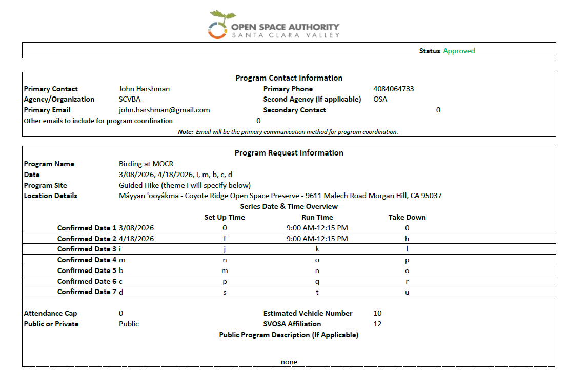Select Confirmed Date 1 value 3/08/2026

136,228
